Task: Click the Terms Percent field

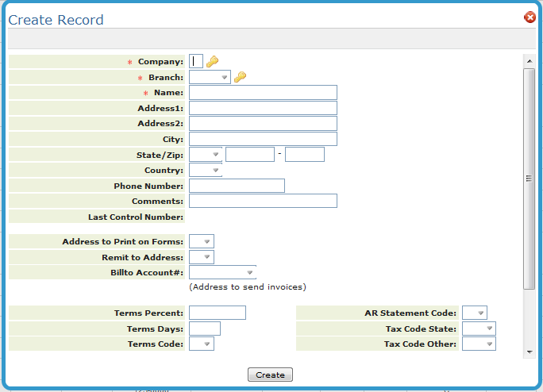Action: click(218, 313)
